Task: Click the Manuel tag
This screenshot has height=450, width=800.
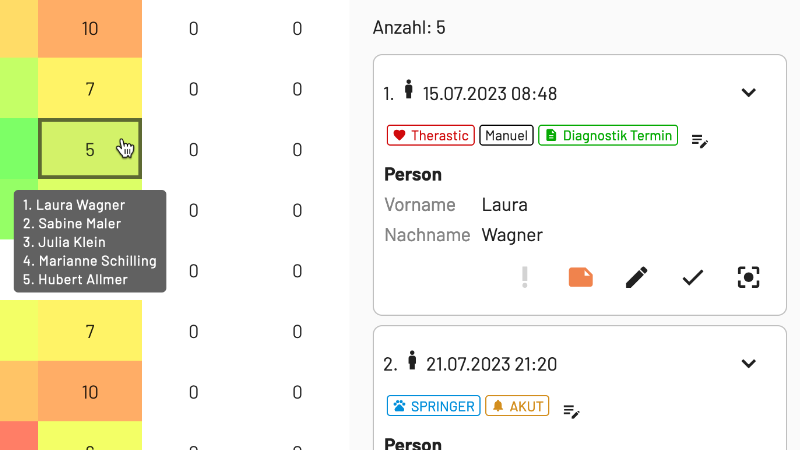Action: [x=506, y=135]
